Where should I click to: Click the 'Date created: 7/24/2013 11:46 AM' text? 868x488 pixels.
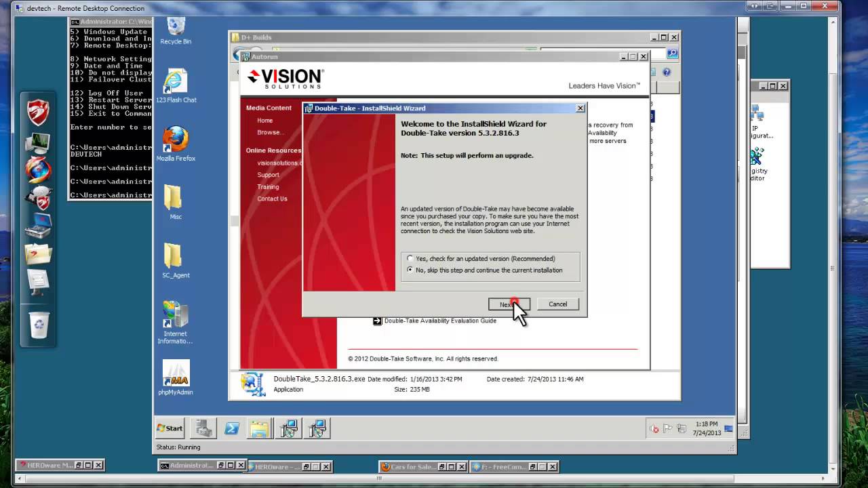coord(535,380)
